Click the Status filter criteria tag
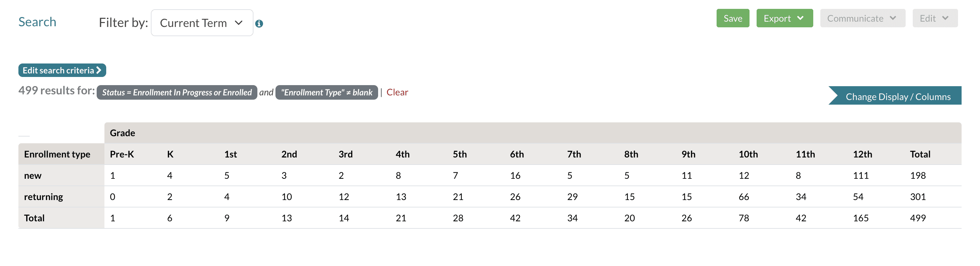This screenshot has height=266, width=980. [177, 92]
